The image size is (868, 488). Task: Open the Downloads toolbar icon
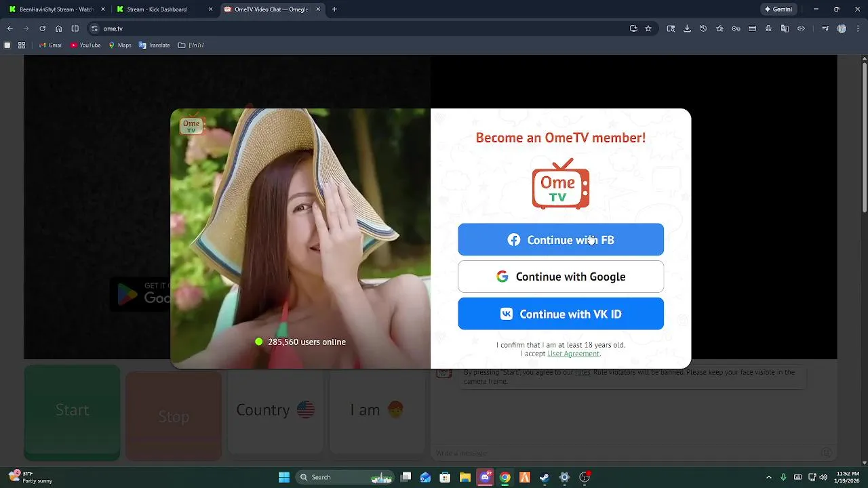pyautogui.click(x=687, y=28)
